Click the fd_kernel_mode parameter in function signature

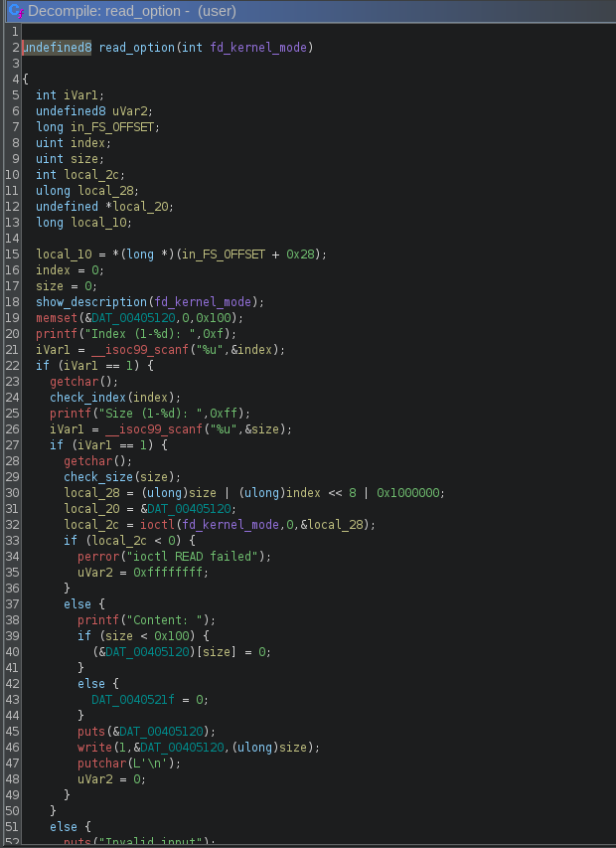260,48
